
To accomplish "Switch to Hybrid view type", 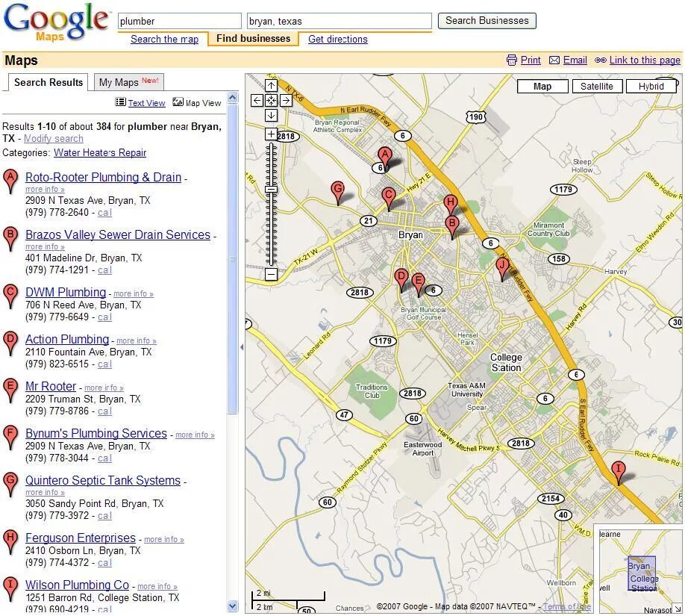I will click(651, 86).
